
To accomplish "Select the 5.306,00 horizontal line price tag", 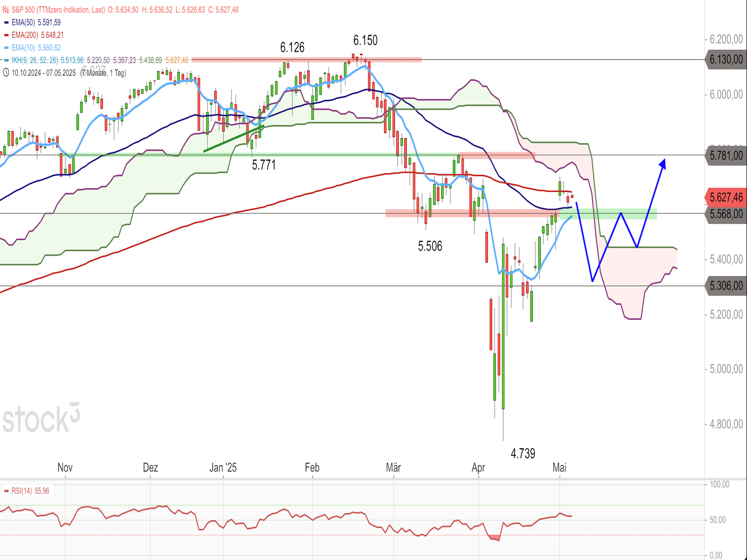I will point(726,286).
